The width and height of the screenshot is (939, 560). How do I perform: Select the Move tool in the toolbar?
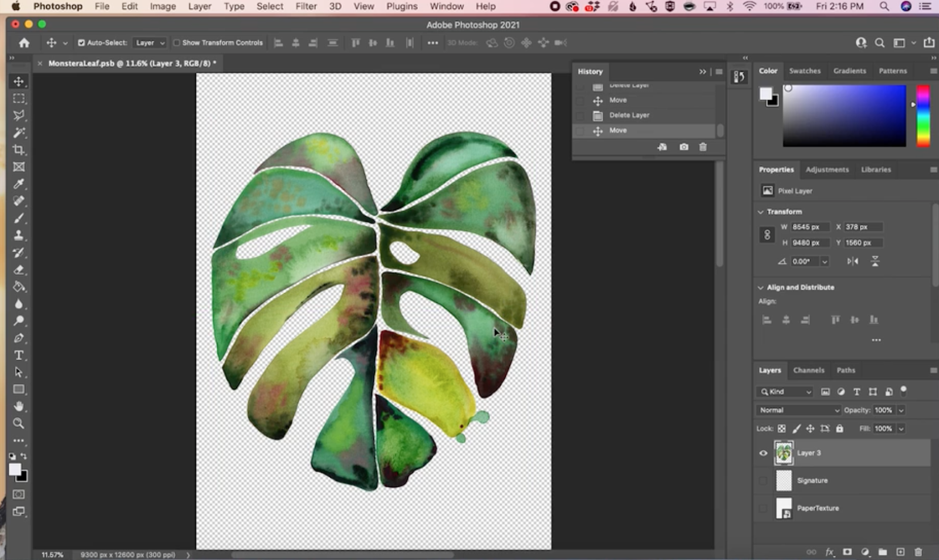click(19, 82)
